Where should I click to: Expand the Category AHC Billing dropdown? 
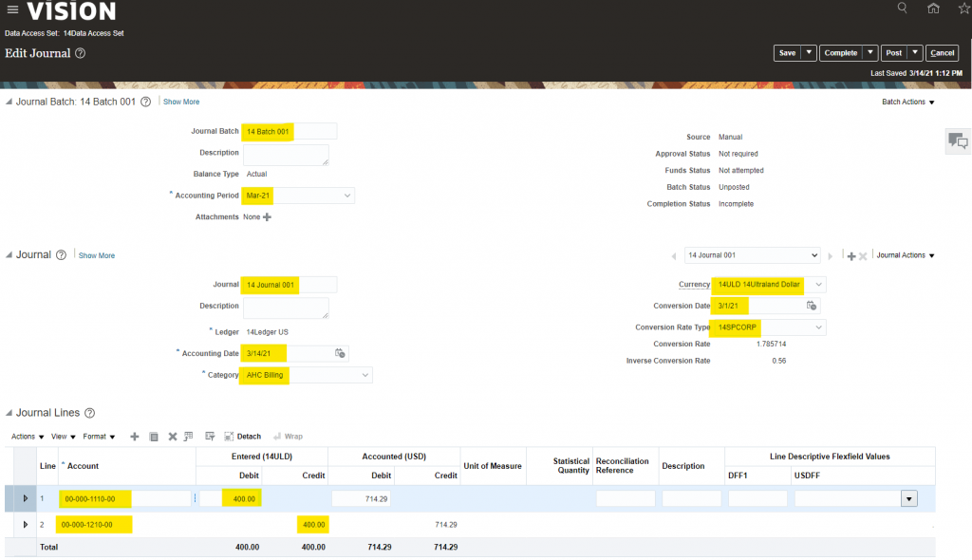click(x=365, y=375)
